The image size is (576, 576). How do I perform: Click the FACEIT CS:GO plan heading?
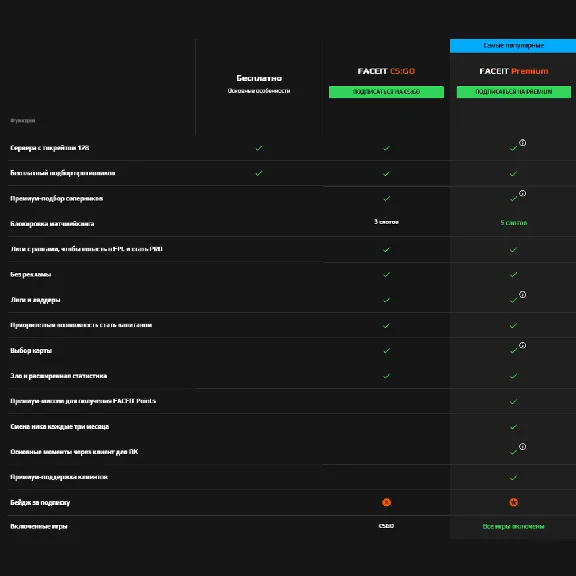[386, 71]
